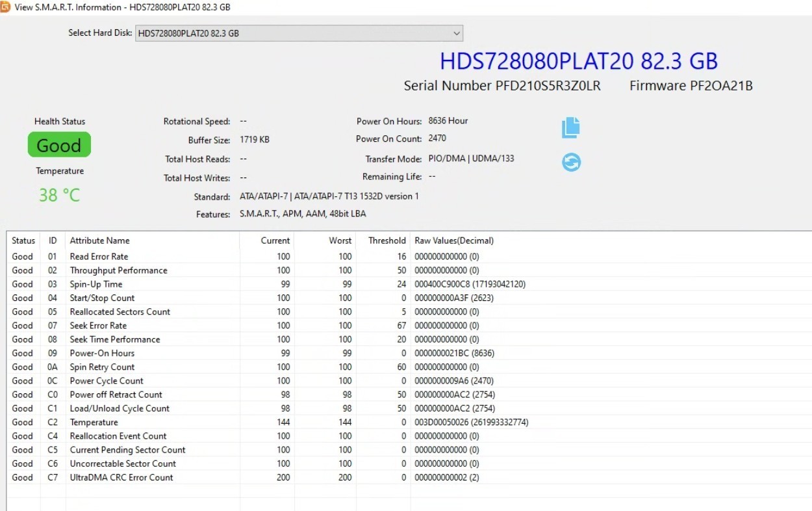The image size is (812, 511).
Task: Click the Threshold column header
Action: coord(383,241)
